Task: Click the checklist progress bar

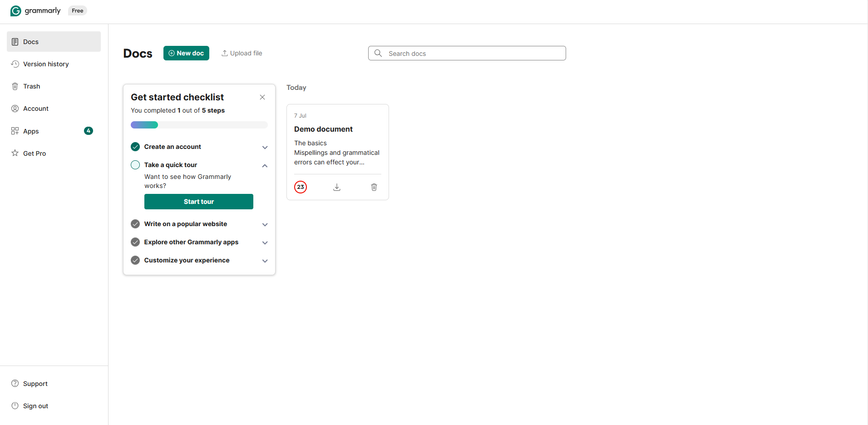Action: (x=199, y=125)
